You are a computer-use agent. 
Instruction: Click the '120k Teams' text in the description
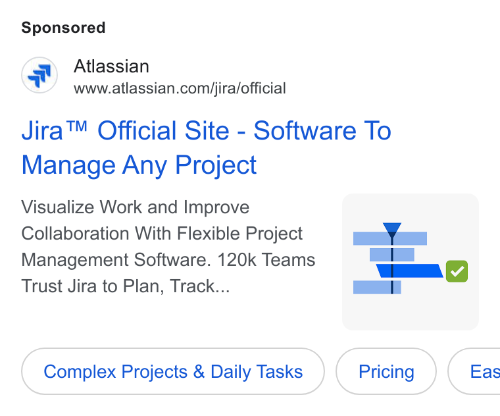click(x=266, y=260)
